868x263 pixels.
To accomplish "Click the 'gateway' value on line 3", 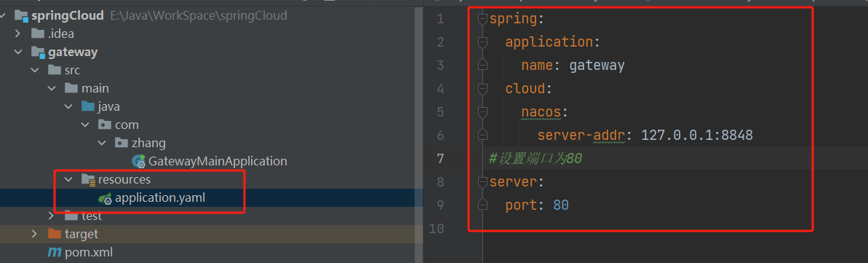I will pyautogui.click(x=597, y=66).
